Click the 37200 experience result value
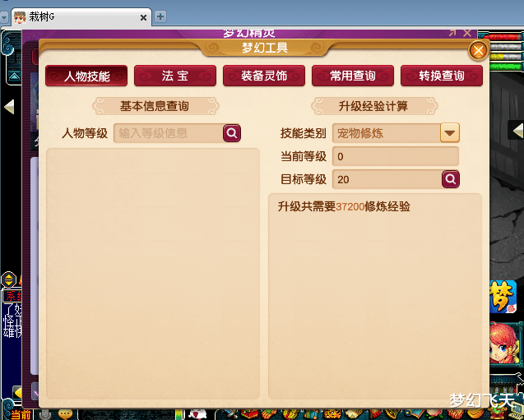 tap(350, 206)
